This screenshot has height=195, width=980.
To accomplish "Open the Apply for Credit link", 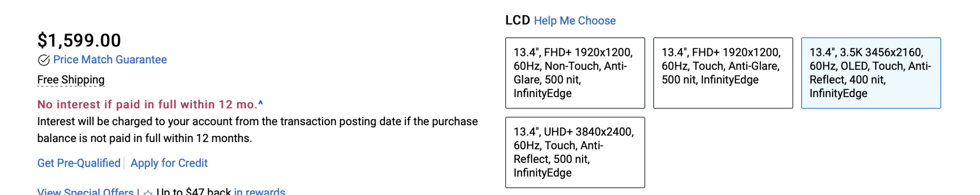I will 169,163.
